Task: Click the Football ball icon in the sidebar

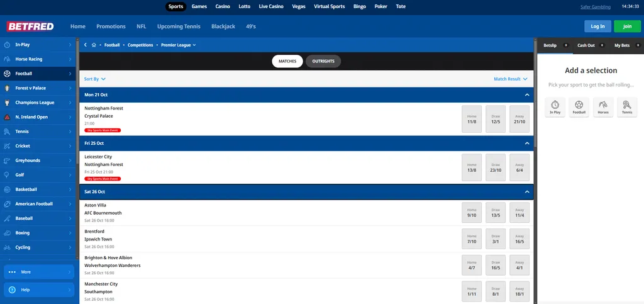Action: pos(7,74)
